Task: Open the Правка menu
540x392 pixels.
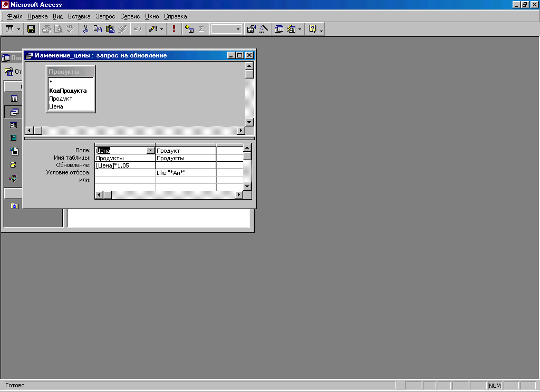Action: pyautogui.click(x=37, y=16)
